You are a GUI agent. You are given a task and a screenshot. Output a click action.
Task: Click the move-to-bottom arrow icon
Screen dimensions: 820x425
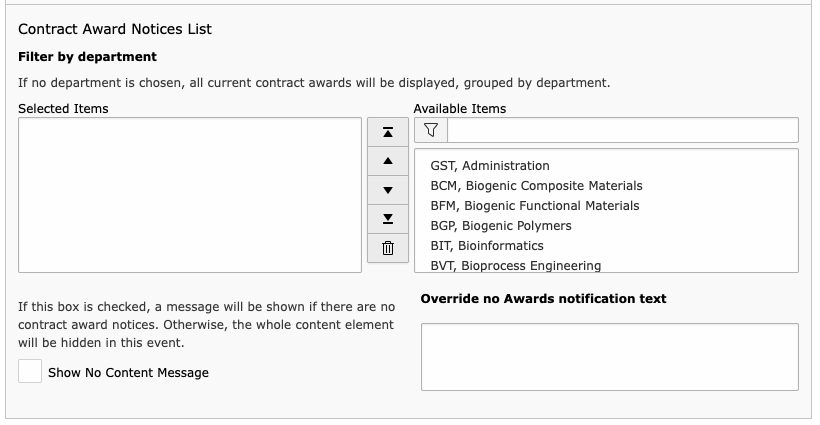[x=388, y=219]
